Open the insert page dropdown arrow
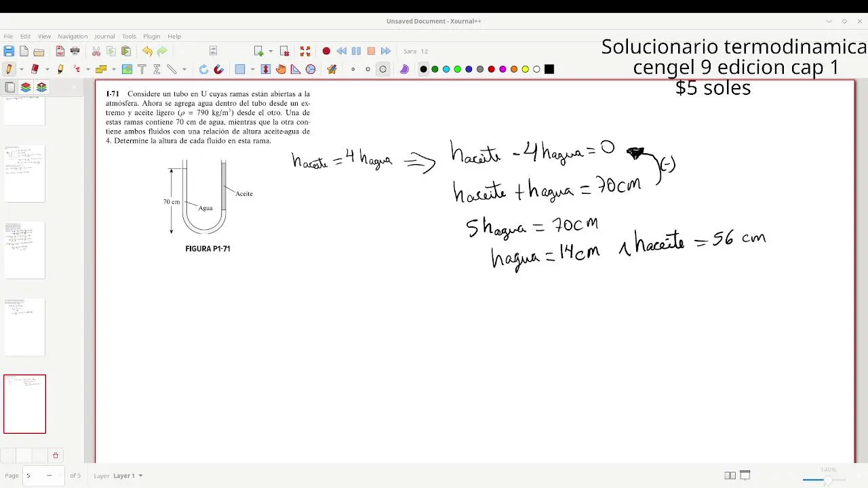868x488 pixels. (x=271, y=51)
